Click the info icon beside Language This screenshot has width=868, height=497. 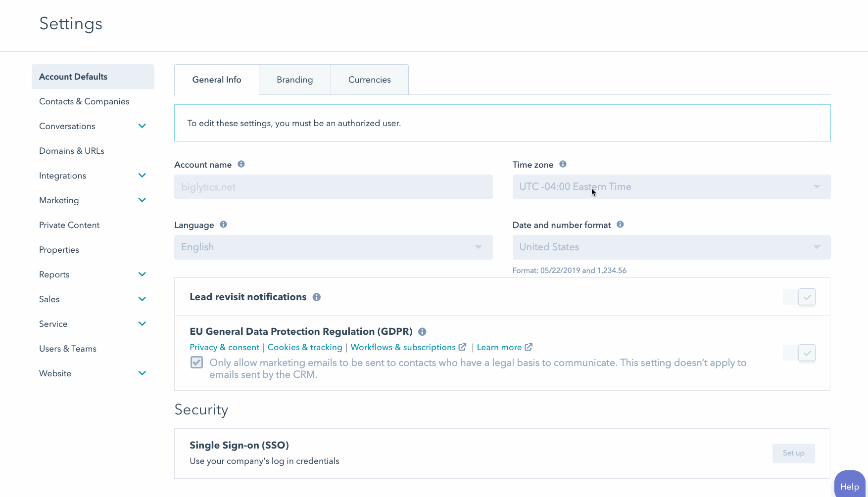tap(223, 225)
